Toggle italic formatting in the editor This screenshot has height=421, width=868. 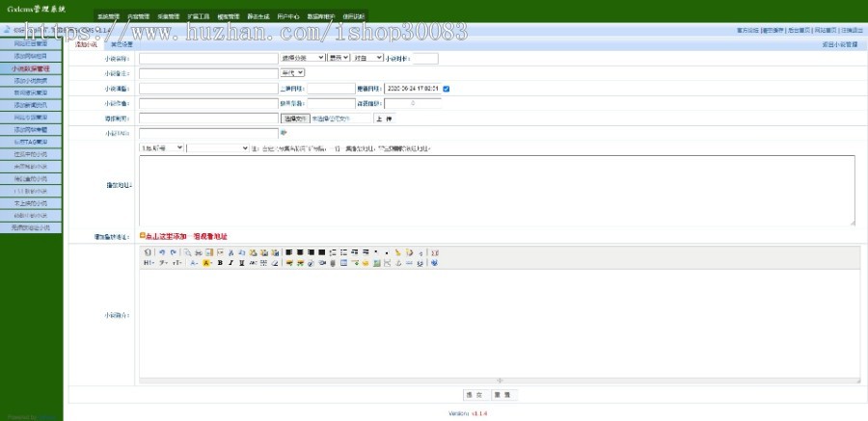231,262
